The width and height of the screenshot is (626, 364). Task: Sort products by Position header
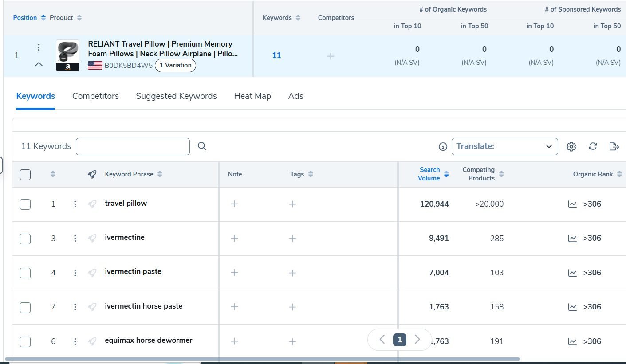tap(29, 18)
